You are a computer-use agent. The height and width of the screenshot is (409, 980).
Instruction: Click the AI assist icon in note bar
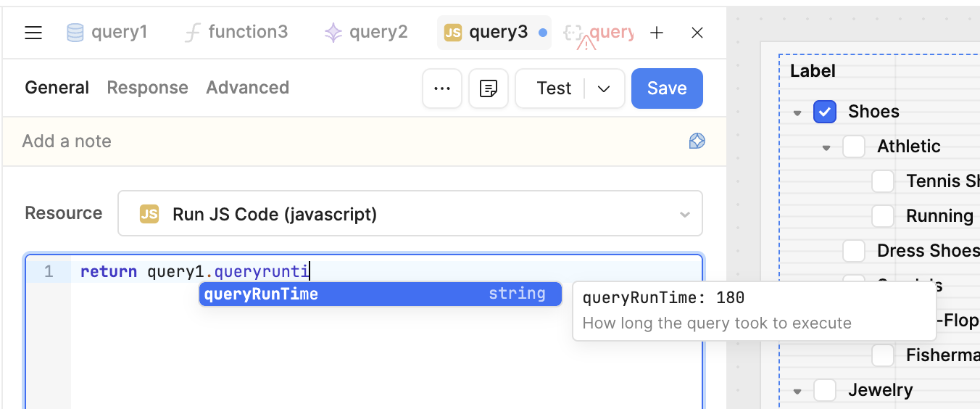[x=697, y=141]
